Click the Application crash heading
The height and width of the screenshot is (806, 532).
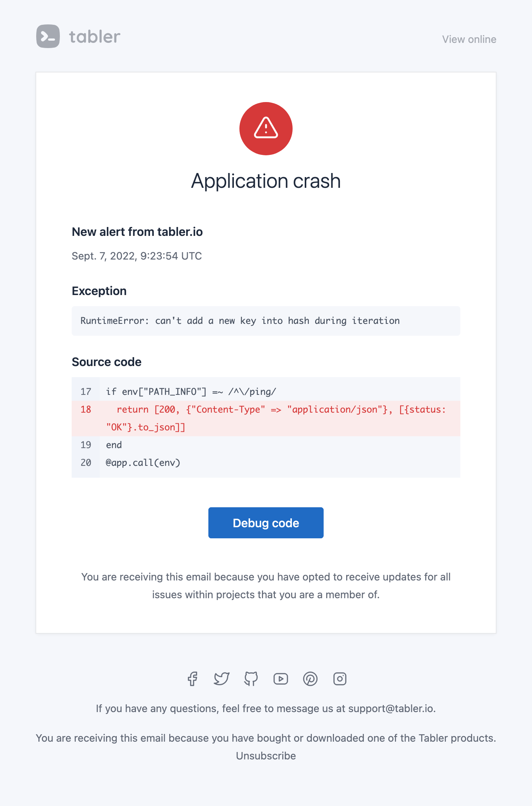[266, 181]
